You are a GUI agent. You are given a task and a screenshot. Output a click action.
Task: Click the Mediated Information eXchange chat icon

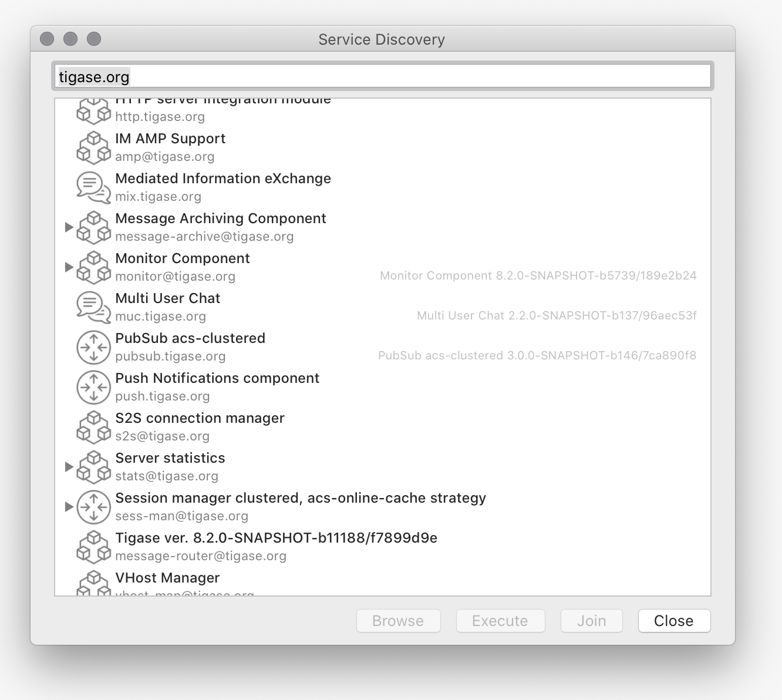(94, 187)
